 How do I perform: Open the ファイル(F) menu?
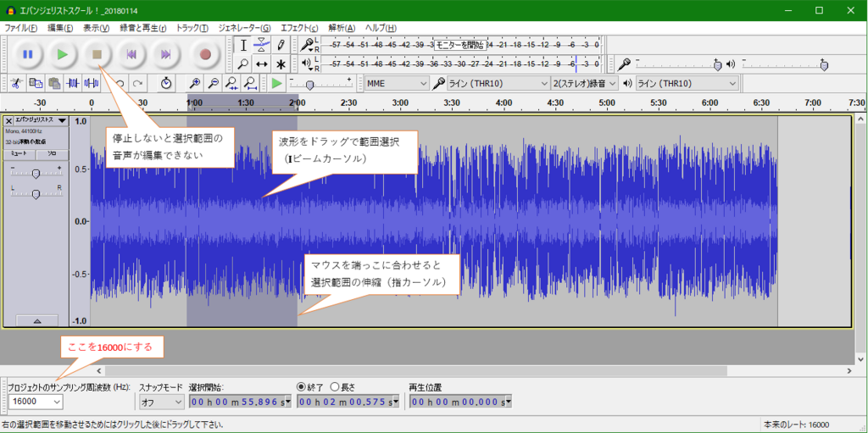point(21,28)
